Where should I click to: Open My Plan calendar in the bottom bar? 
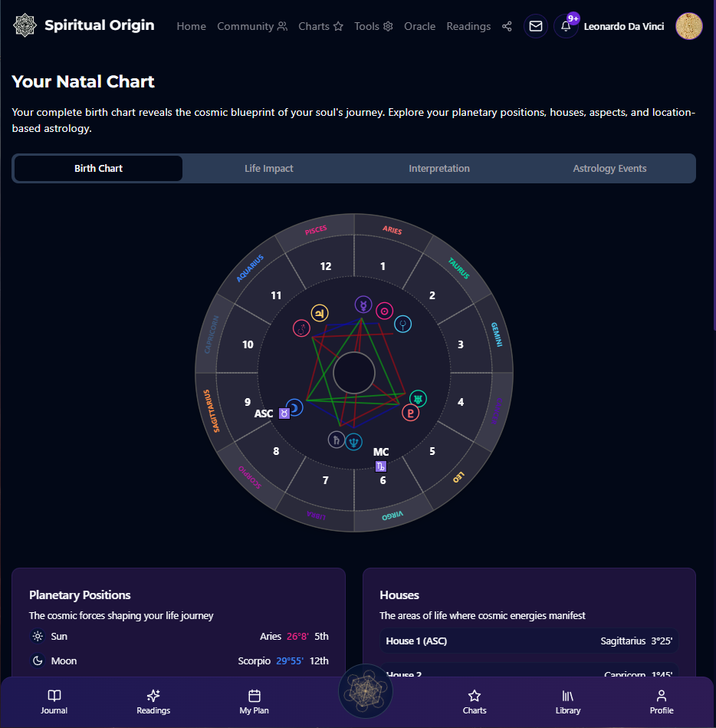(255, 701)
